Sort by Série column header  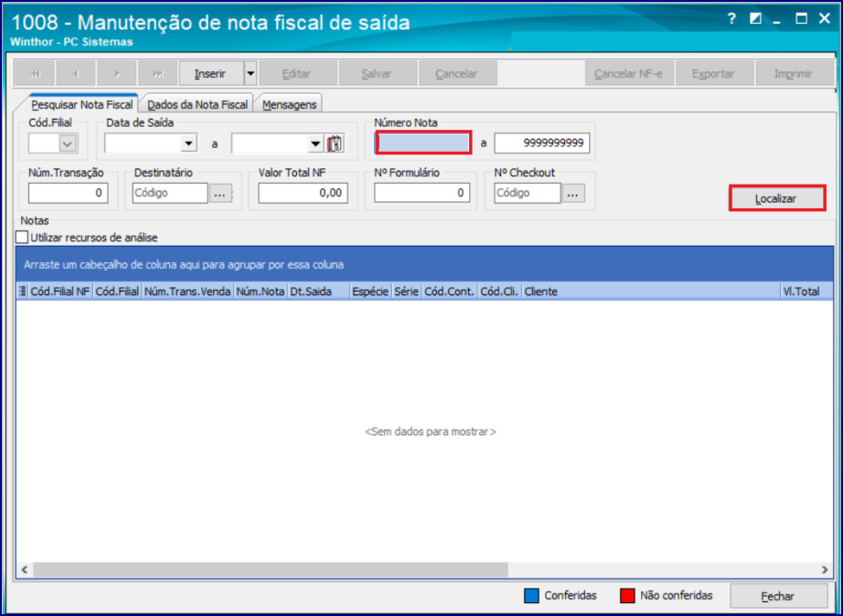pos(407,292)
